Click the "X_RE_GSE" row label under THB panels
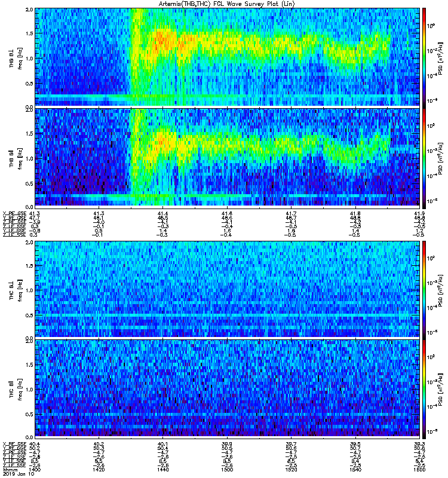This screenshot has width=448, height=478. (x=14, y=213)
